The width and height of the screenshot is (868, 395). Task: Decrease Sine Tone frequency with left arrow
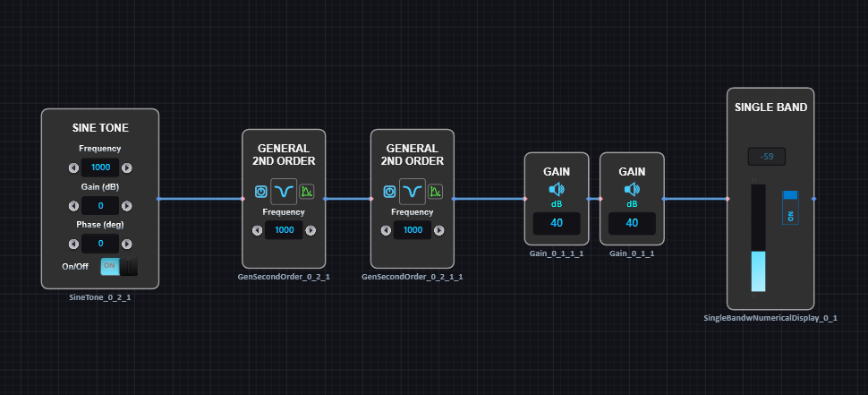[x=73, y=167]
